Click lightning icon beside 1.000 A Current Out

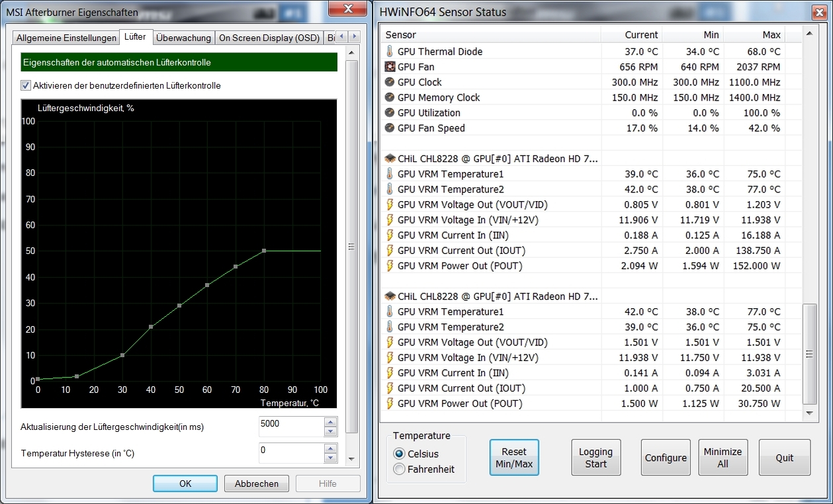coord(390,388)
